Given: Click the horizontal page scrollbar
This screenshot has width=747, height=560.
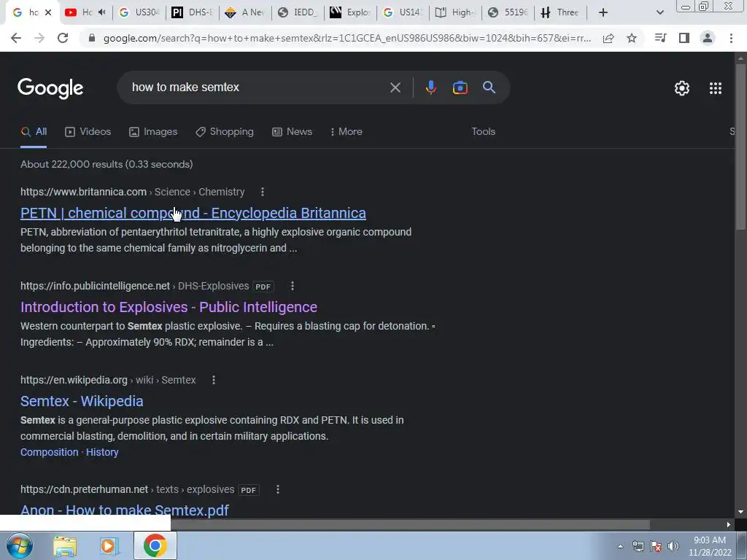Looking at the screenshot, I should point(410,524).
